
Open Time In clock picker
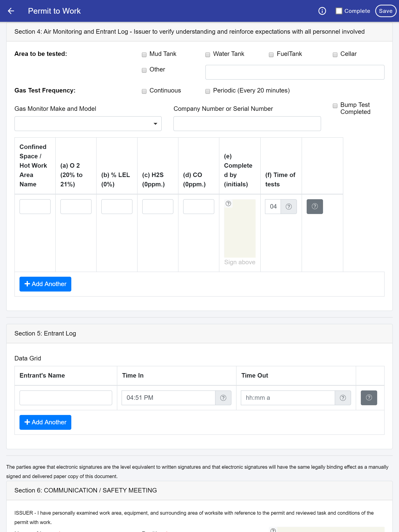223,398
